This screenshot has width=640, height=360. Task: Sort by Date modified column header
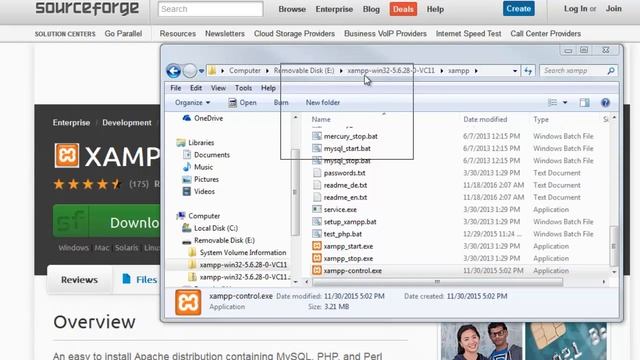485,119
